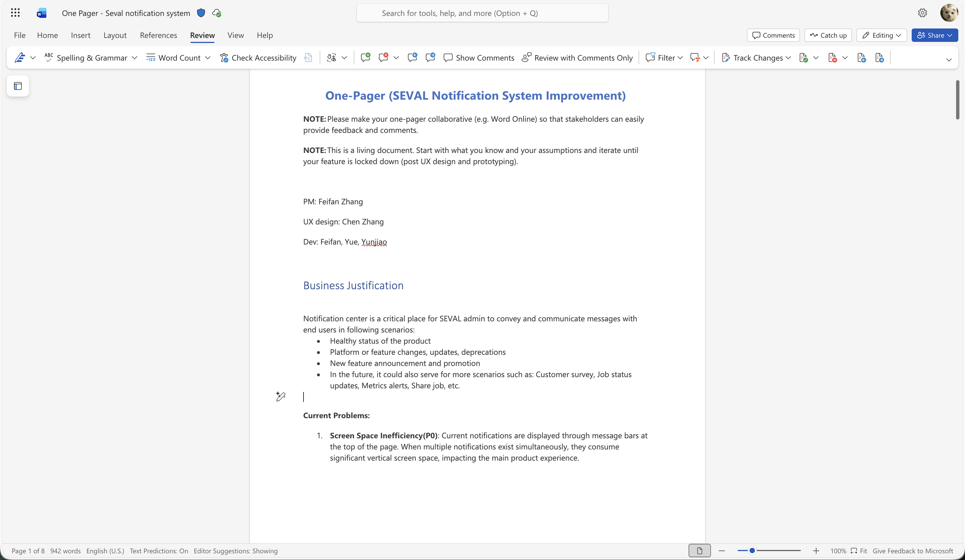The height and width of the screenshot is (560, 965).
Task: Click the Delete Comment icon
Action: point(383,58)
